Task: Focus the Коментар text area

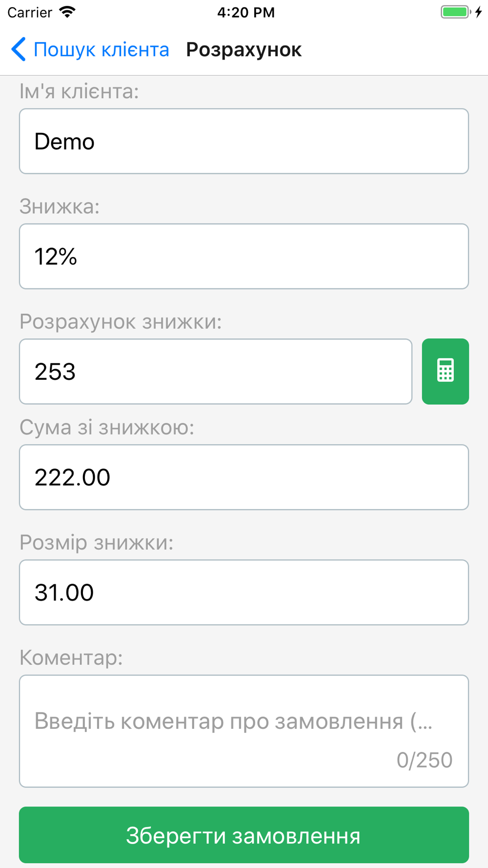Action: coord(244,731)
